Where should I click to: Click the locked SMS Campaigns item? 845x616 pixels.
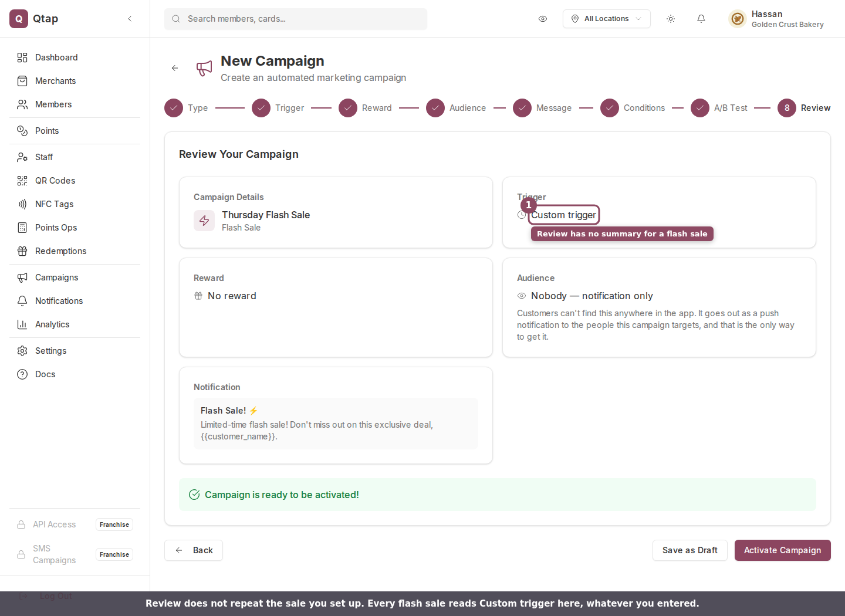(75, 554)
